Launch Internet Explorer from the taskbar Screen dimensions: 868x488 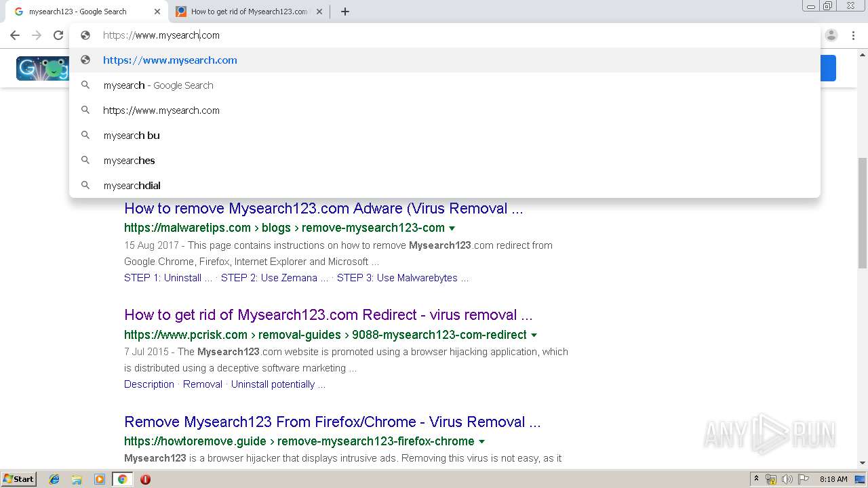point(54,479)
